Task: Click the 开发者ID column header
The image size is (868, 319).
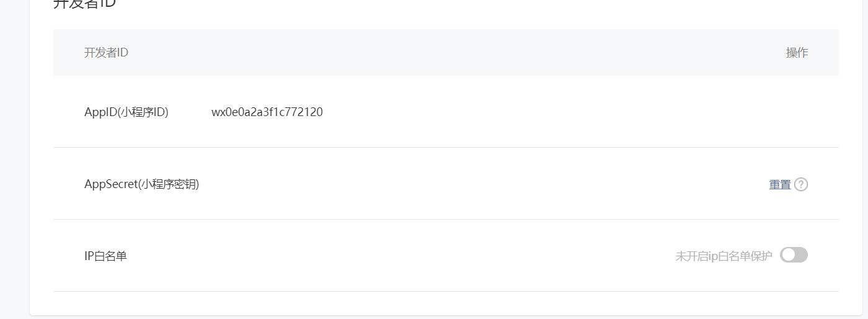Action: point(106,53)
